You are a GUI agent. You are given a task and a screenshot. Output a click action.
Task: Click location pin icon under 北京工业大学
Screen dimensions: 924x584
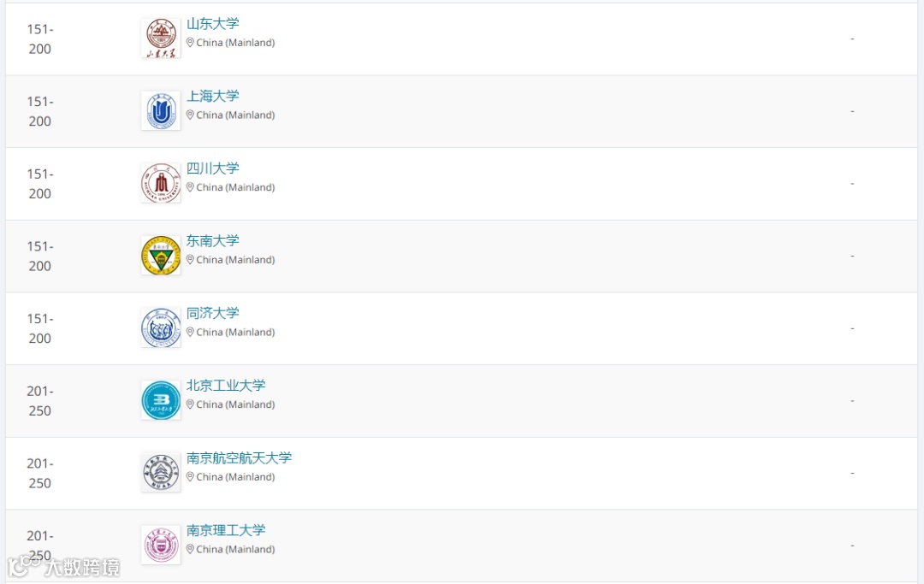(x=190, y=404)
